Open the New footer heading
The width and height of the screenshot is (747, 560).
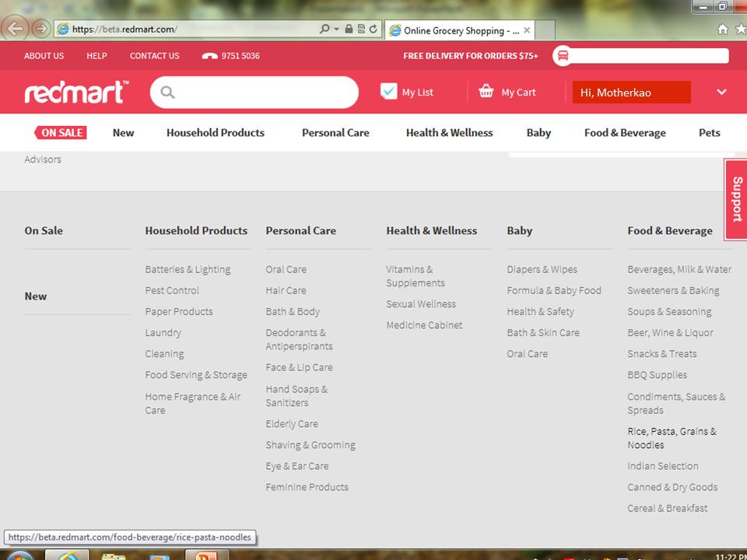(36, 296)
